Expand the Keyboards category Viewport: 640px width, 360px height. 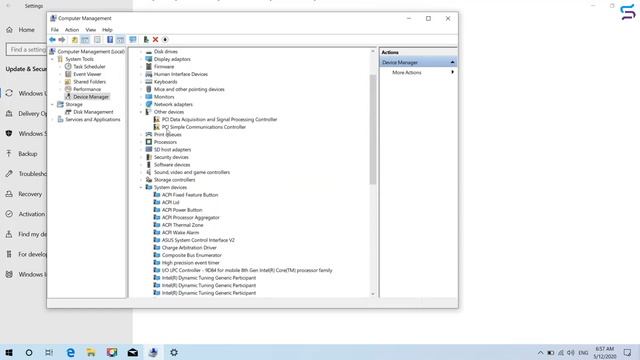pos(141,82)
